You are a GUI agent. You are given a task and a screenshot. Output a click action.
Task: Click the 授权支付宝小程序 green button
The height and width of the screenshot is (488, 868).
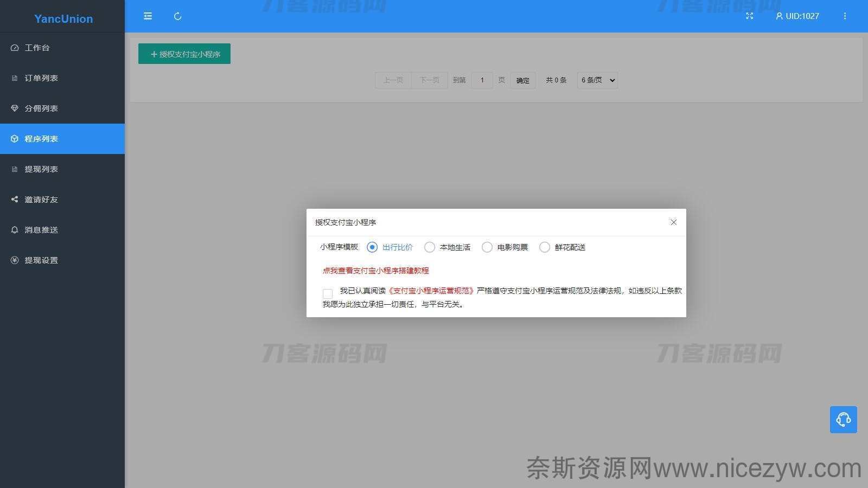pos(184,54)
